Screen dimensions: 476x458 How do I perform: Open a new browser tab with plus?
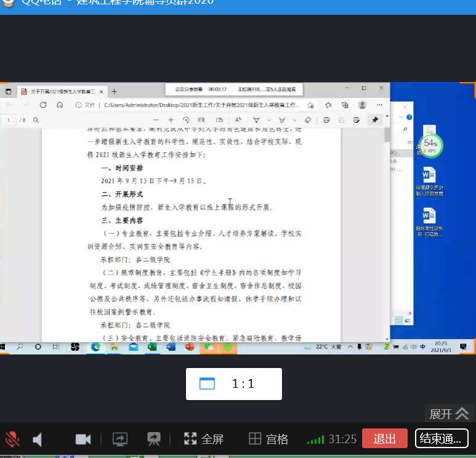tap(114, 91)
